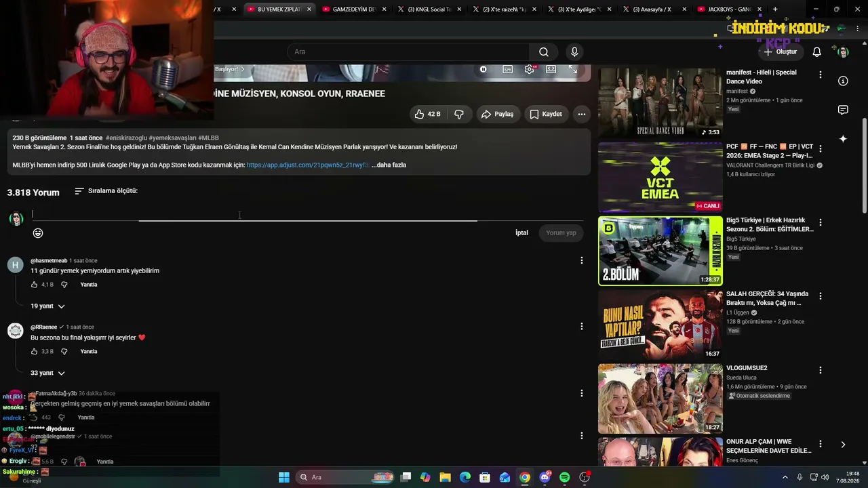Start voice search with the microphone icon
Screen dimensions: 868x488
click(x=574, y=52)
